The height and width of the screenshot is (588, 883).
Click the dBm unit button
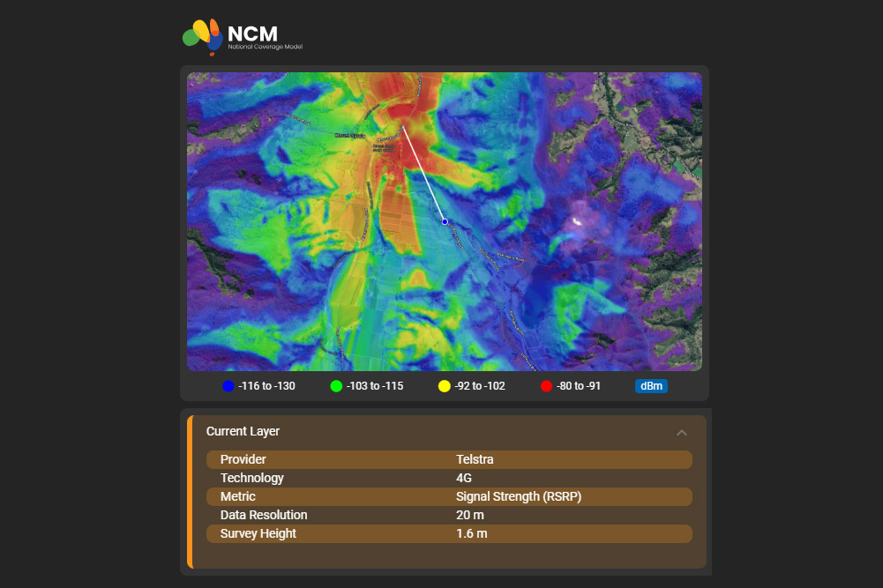tap(651, 385)
